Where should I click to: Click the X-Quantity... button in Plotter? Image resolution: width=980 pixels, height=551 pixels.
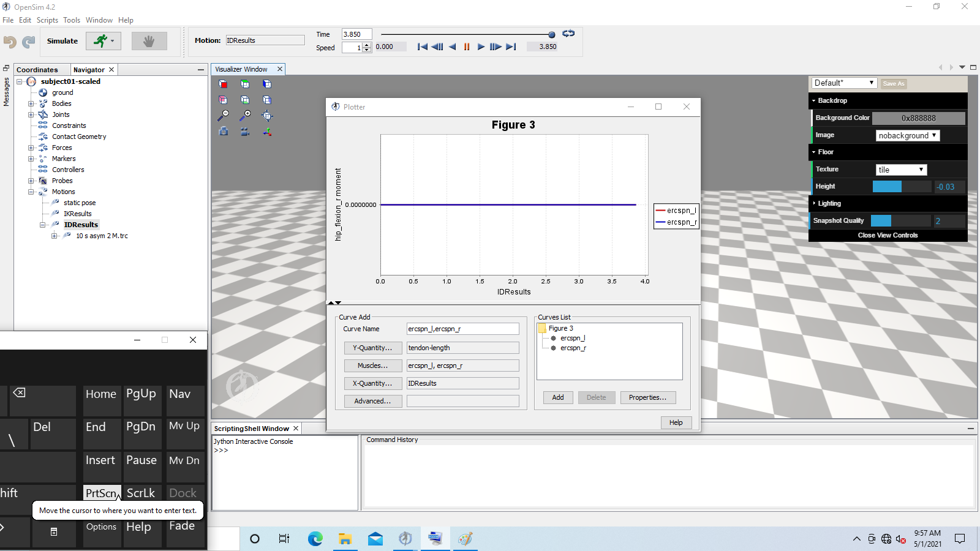[372, 383]
